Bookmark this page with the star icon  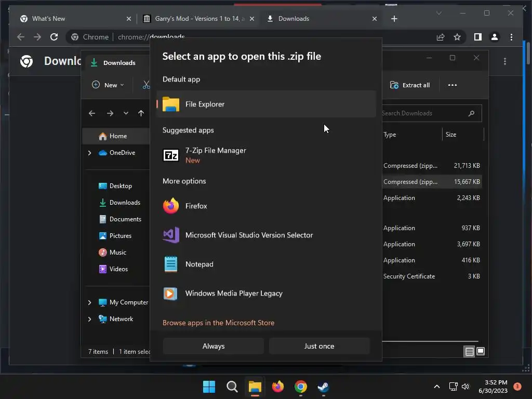(457, 37)
